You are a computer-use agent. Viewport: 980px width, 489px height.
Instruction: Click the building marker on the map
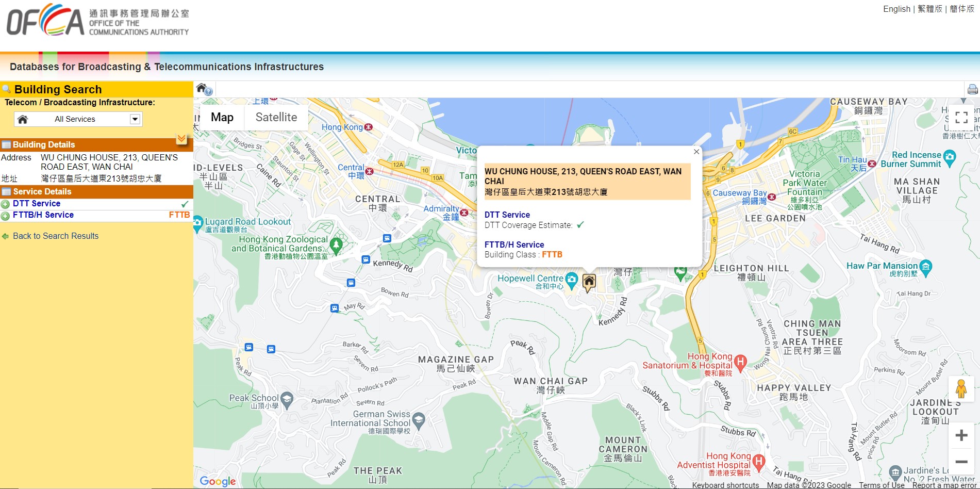[x=589, y=282]
